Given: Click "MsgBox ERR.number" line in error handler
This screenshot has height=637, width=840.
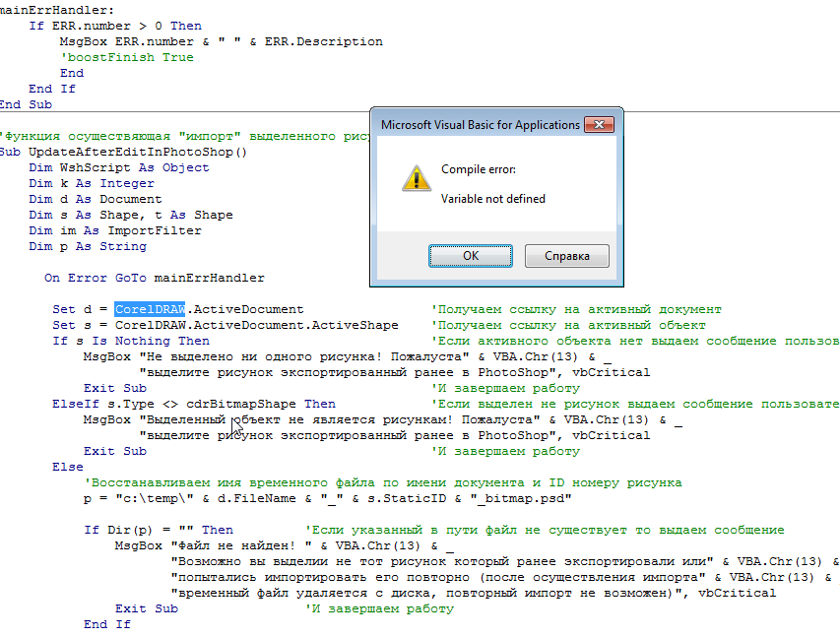Looking at the screenshot, I should (x=222, y=41).
